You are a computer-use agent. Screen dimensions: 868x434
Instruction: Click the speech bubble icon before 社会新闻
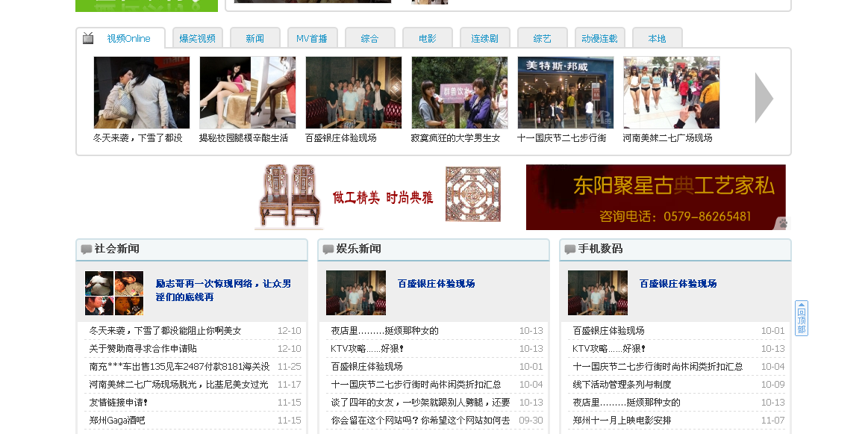point(84,249)
